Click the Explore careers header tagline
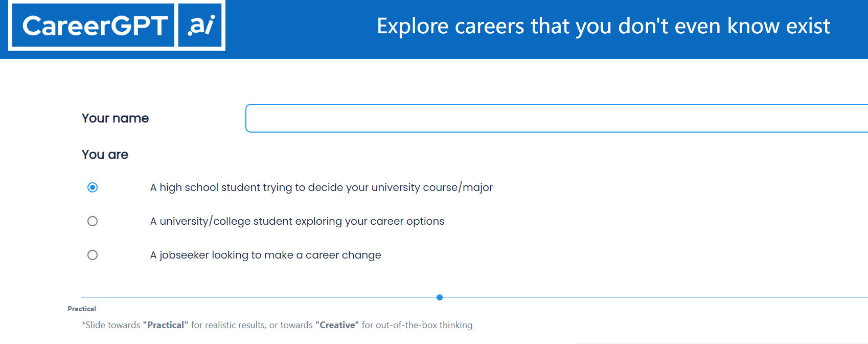Viewport: 868px width, 344px height. 604,26
